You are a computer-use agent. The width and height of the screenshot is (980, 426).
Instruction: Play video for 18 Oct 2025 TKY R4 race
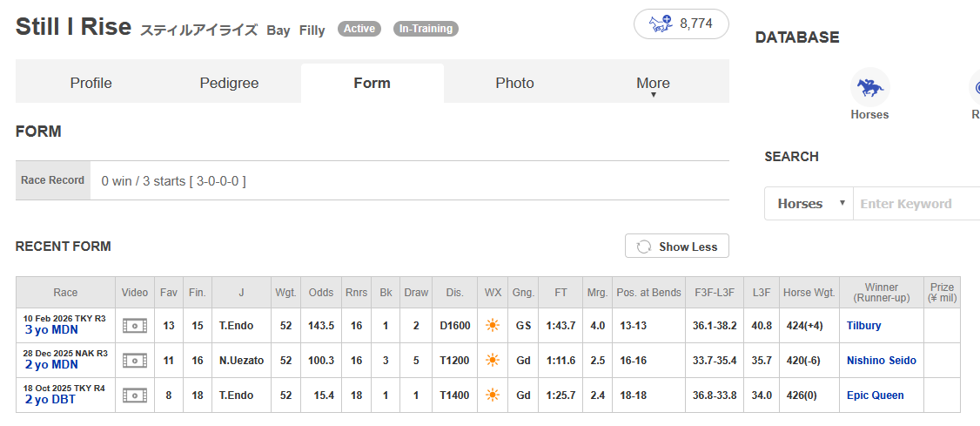click(135, 396)
